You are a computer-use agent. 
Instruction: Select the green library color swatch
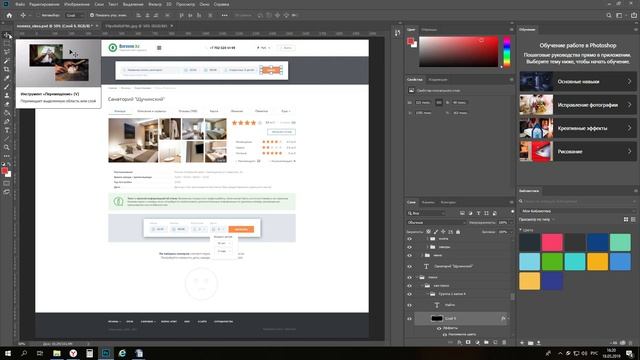tap(552, 262)
